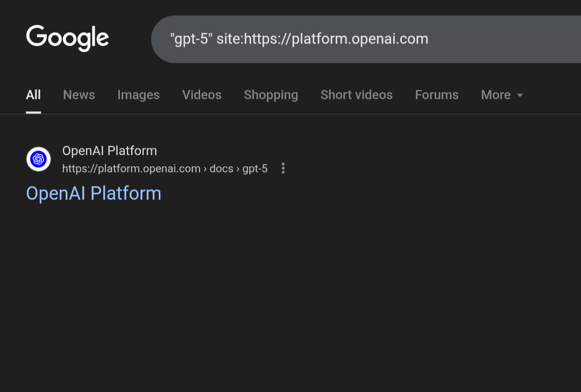Click the "docs" segment of the result breadcrumb
Screen dimensions: 581x392
[221, 169]
